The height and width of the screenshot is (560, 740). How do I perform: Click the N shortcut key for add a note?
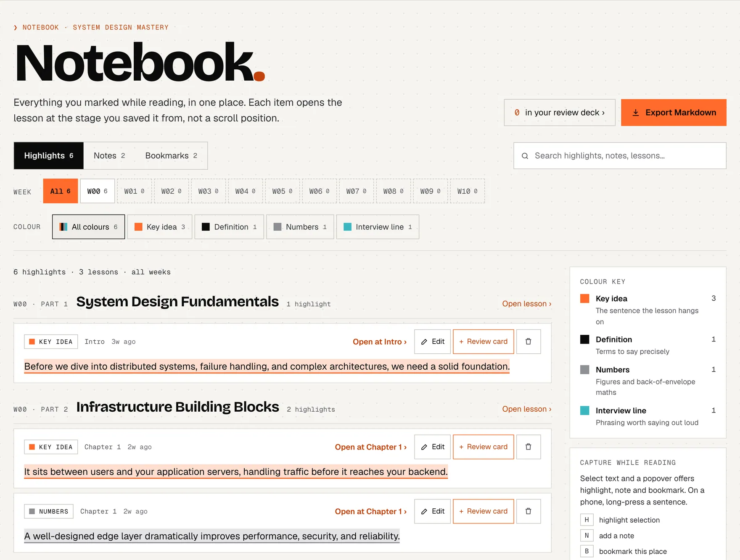587,536
